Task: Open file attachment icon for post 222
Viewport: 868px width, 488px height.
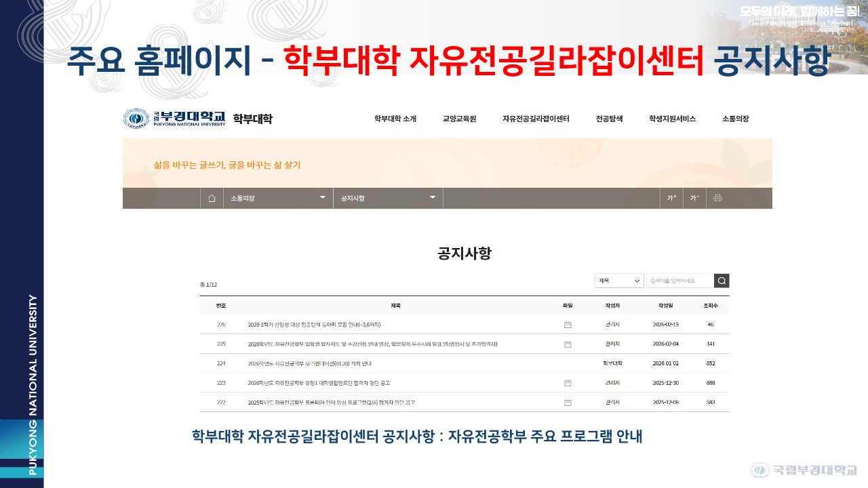Action: (568, 403)
